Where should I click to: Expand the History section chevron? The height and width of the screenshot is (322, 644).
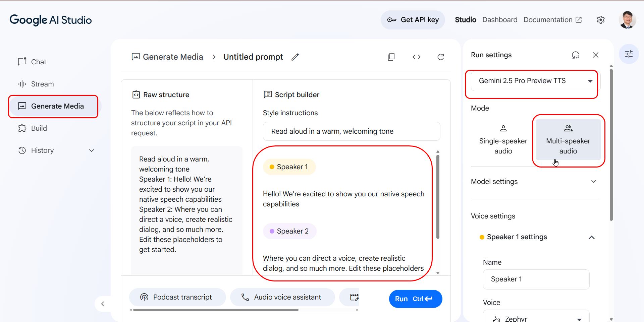[x=92, y=150]
